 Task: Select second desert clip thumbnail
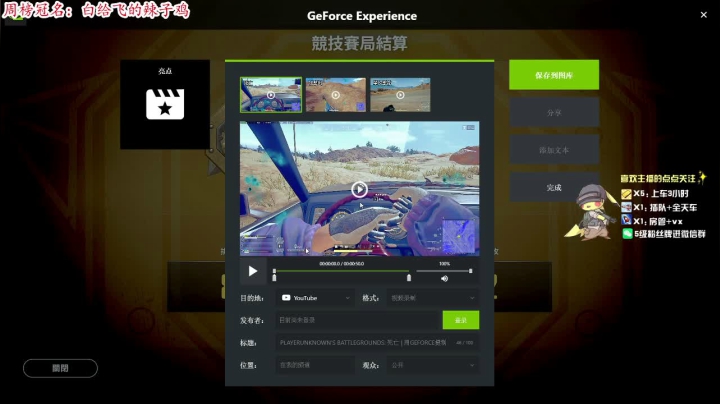tap(336, 95)
